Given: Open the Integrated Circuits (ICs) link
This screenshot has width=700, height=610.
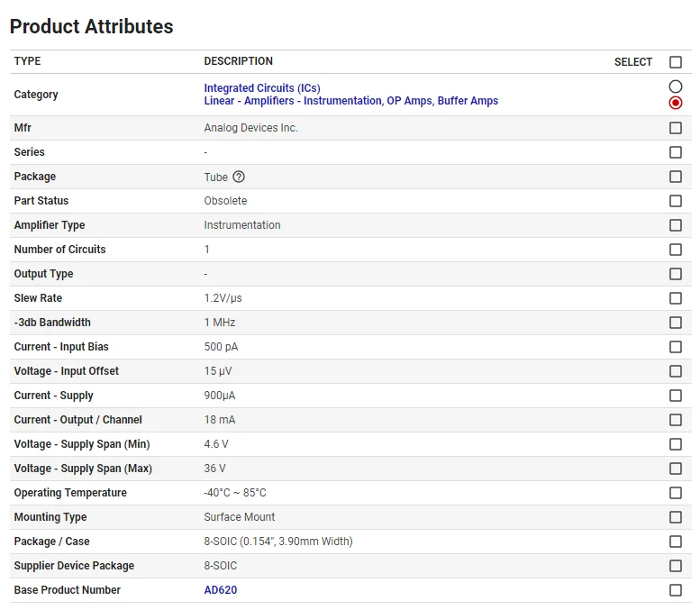Looking at the screenshot, I should coord(262,88).
